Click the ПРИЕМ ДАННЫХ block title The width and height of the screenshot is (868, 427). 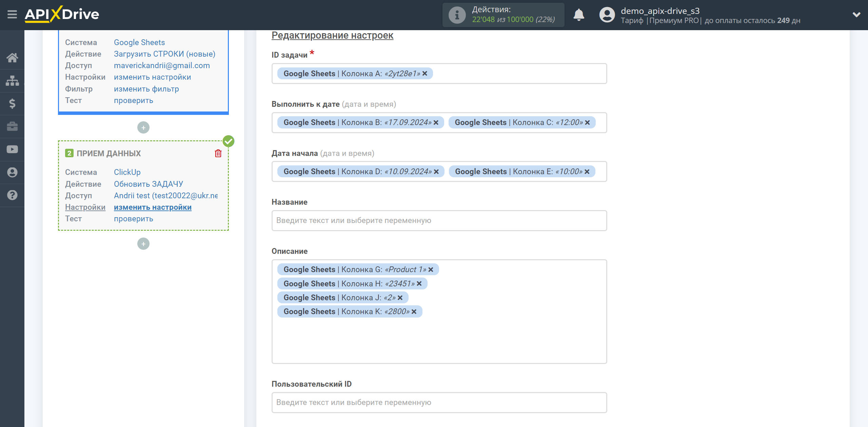point(108,154)
